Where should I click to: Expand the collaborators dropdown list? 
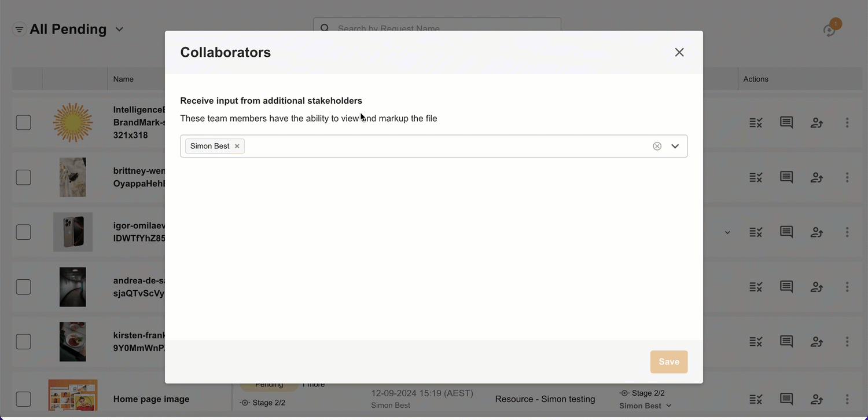(675, 146)
